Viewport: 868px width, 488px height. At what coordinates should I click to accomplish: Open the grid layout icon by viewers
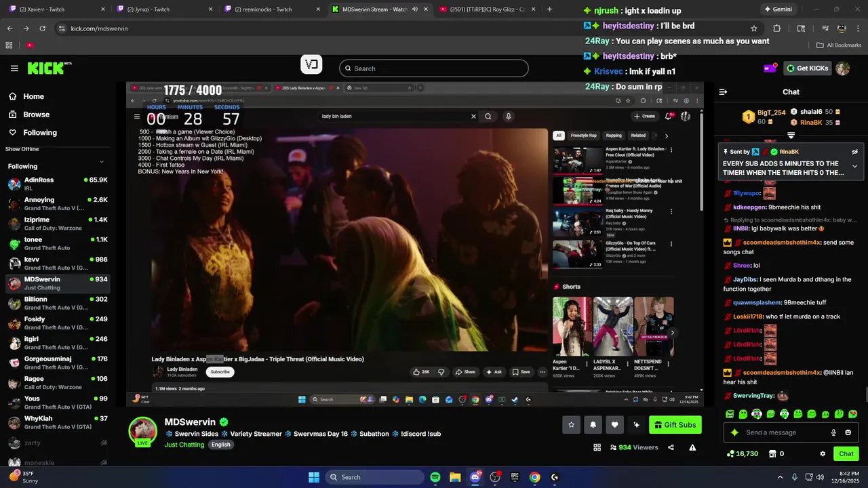(x=597, y=447)
